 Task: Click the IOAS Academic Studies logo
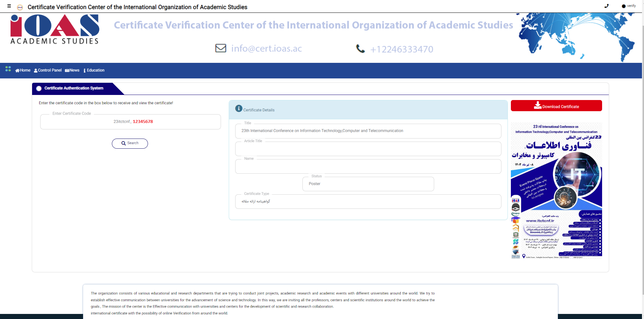[x=55, y=29]
